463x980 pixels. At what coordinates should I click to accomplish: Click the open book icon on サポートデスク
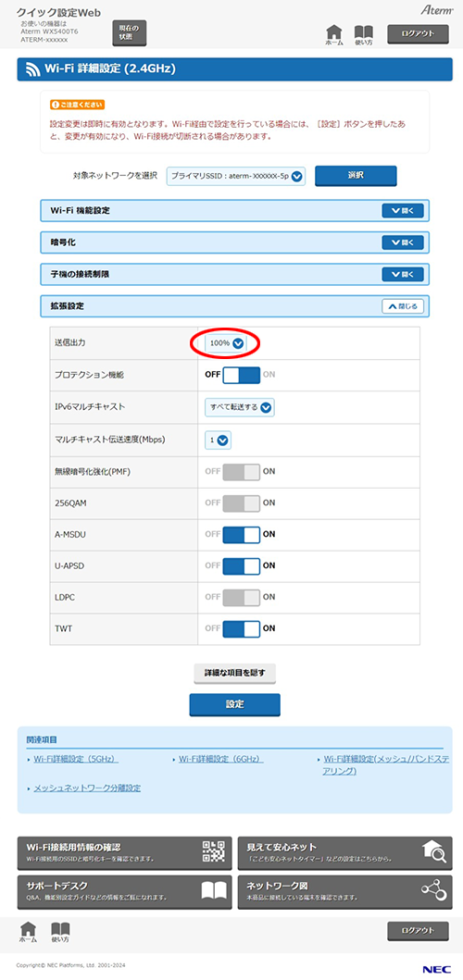click(x=213, y=890)
